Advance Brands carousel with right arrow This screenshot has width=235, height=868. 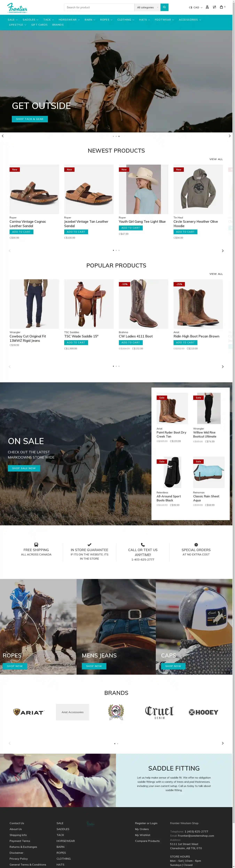[222, 743]
